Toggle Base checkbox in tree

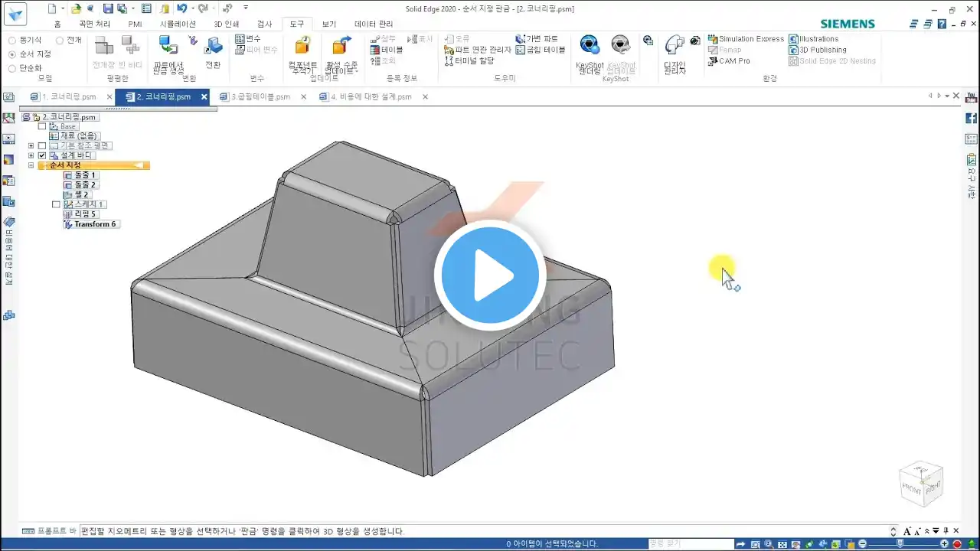click(42, 126)
